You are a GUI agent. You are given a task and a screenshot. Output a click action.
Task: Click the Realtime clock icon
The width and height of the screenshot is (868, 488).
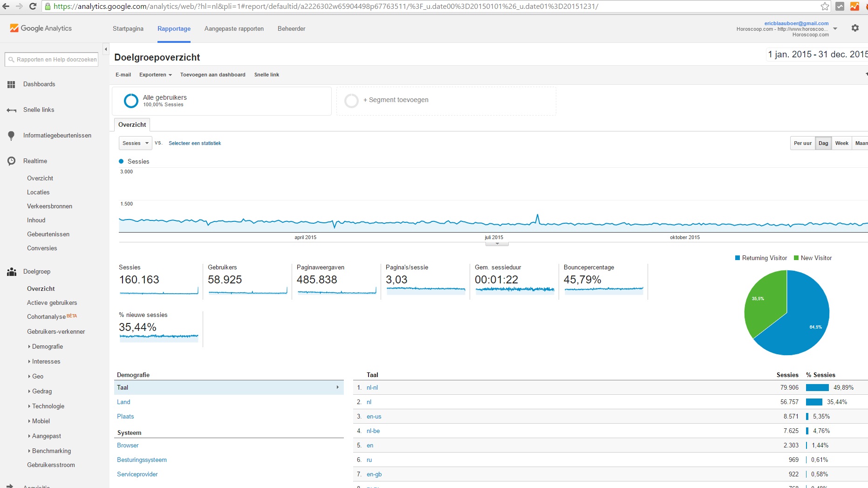point(11,161)
